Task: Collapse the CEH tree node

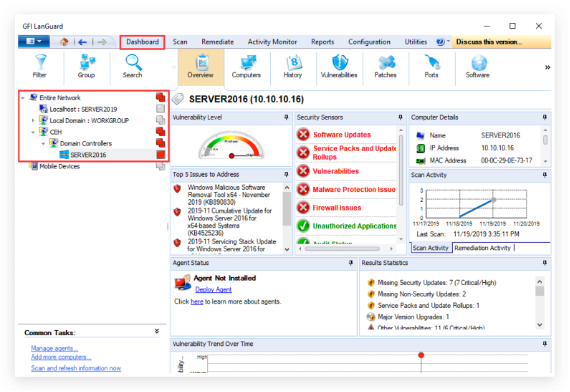Action: pyautogui.click(x=33, y=132)
